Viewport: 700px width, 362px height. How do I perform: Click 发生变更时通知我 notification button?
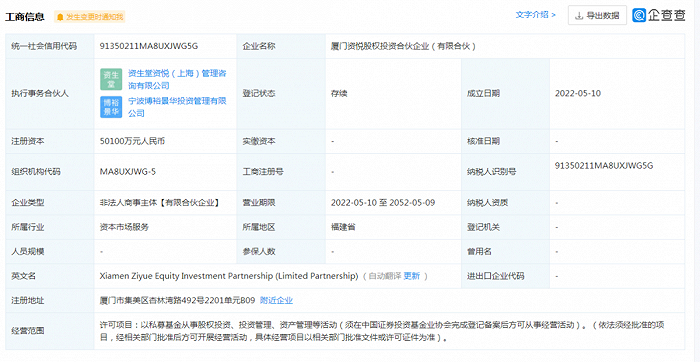[90, 17]
